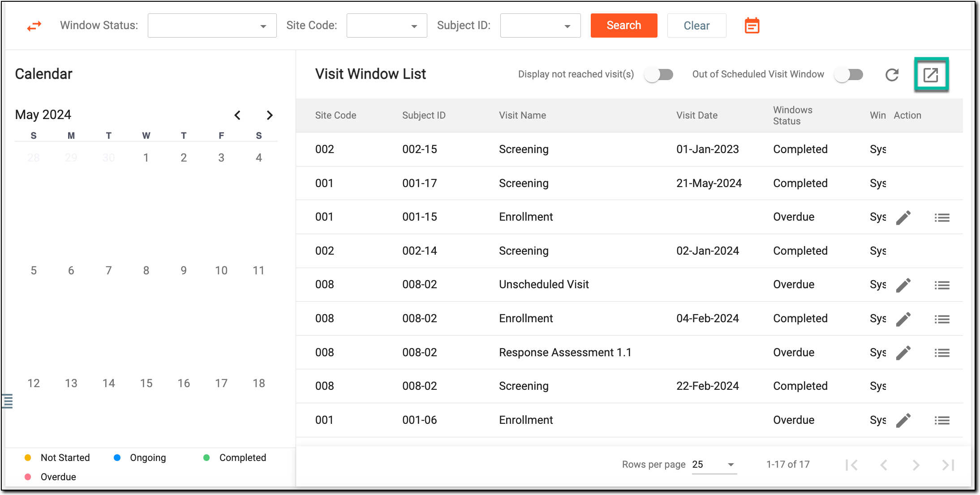Jump to last page of results
The image size is (980, 495).
(948, 465)
